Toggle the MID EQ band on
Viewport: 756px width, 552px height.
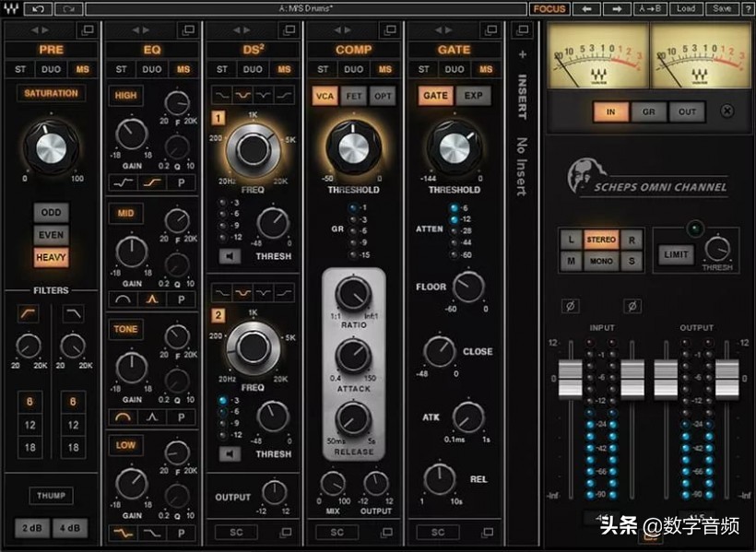tap(125, 213)
